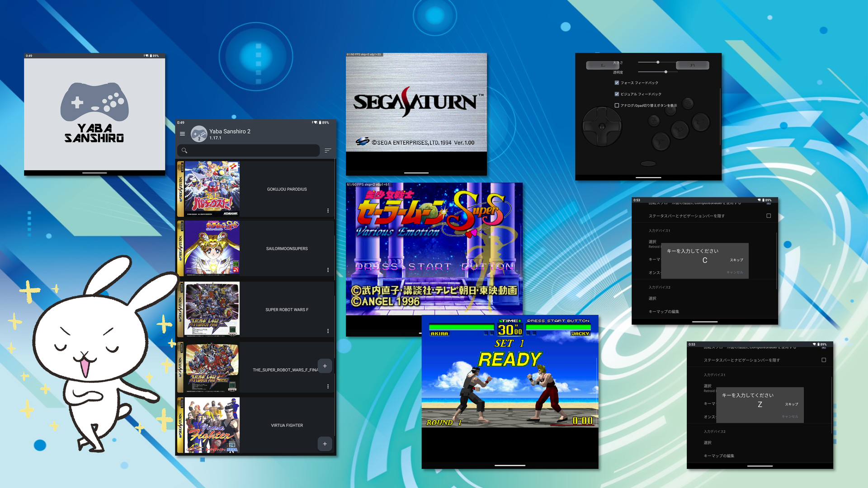Tap the plus button on Virtua Fighter row
This screenshot has height=488, width=868.
click(325, 444)
